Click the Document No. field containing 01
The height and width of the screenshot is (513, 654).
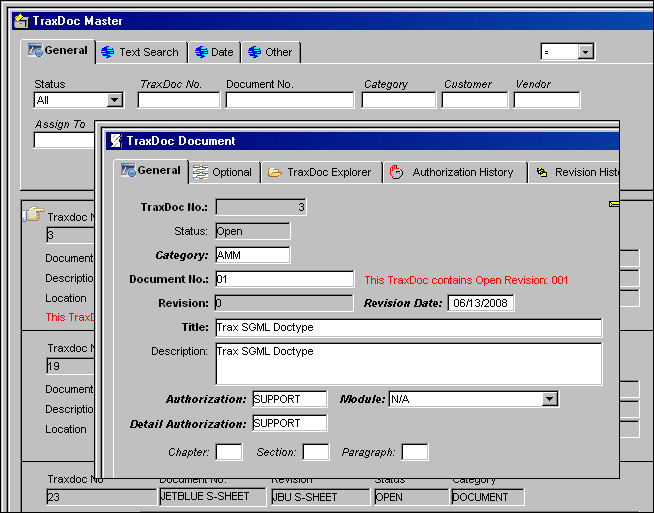(x=285, y=279)
